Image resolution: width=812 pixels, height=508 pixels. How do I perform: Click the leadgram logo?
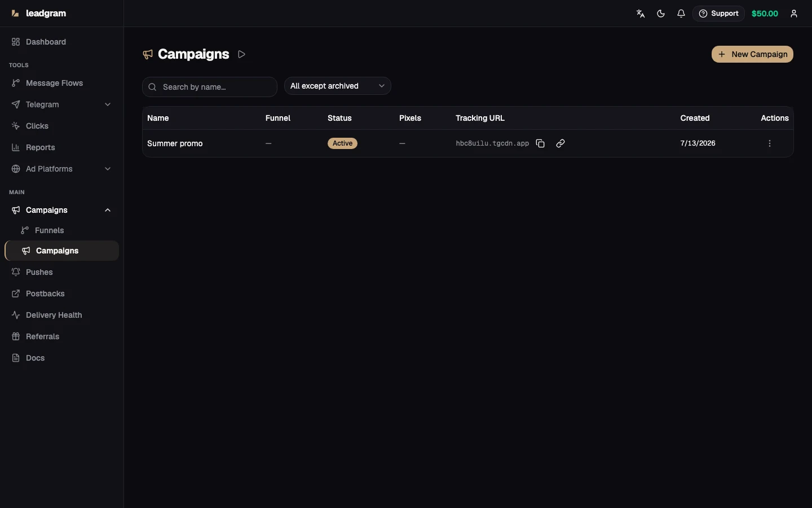38,14
